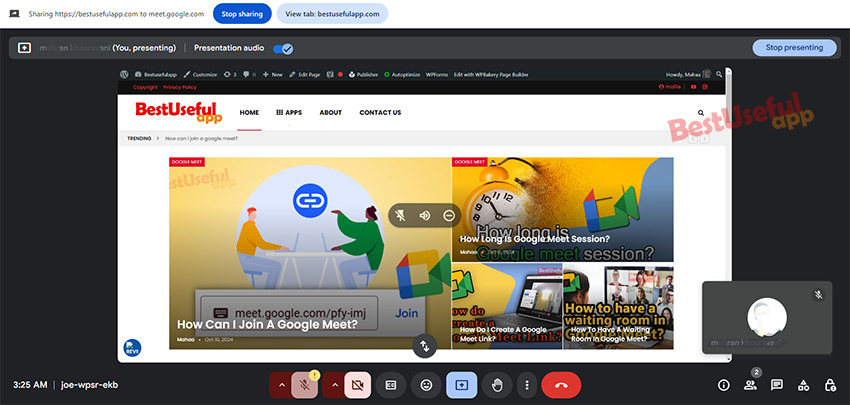Viewport: 850px width, 405px height.
Task: Click trending link How can i join a google meet?
Action: click(x=202, y=138)
